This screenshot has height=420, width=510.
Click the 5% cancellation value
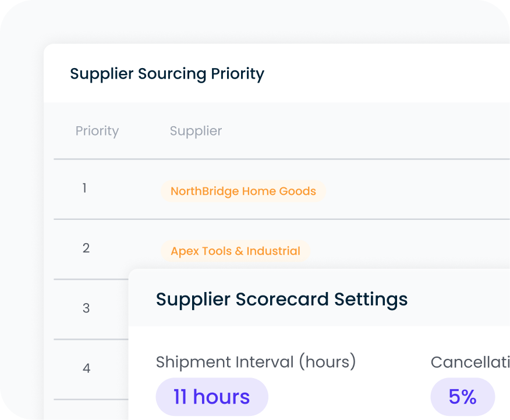coord(462,396)
